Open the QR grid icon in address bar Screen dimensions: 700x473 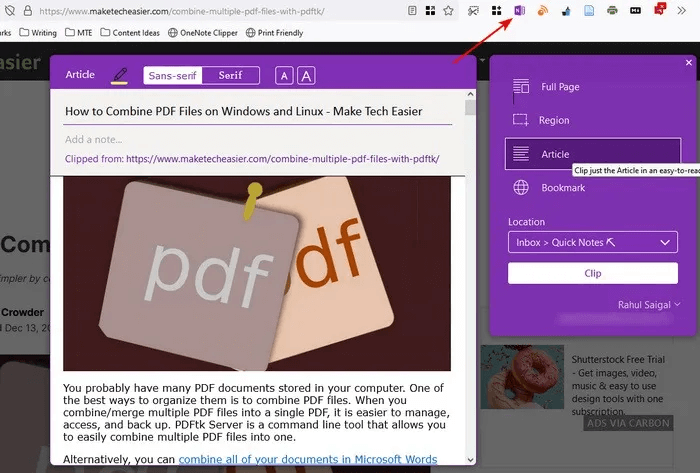pyautogui.click(x=430, y=10)
